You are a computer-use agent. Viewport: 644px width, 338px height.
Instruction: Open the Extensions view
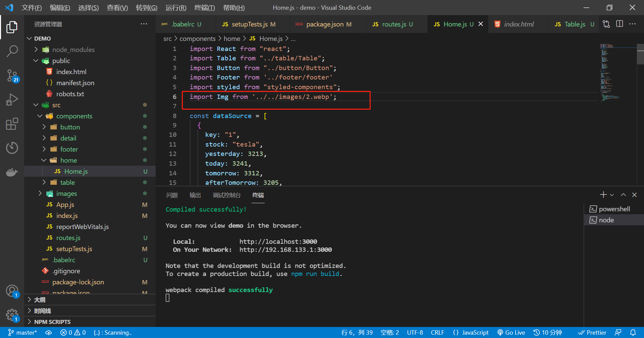pos(12,124)
